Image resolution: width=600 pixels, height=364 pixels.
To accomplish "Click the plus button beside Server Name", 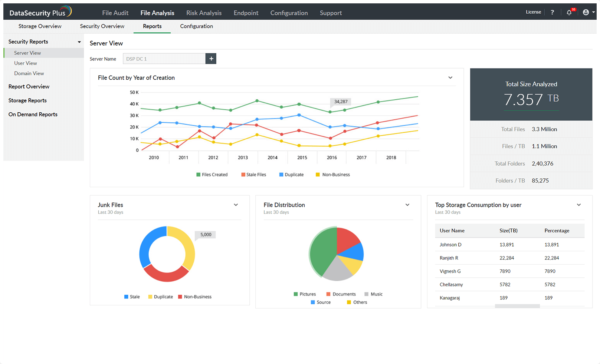I will click(x=211, y=59).
